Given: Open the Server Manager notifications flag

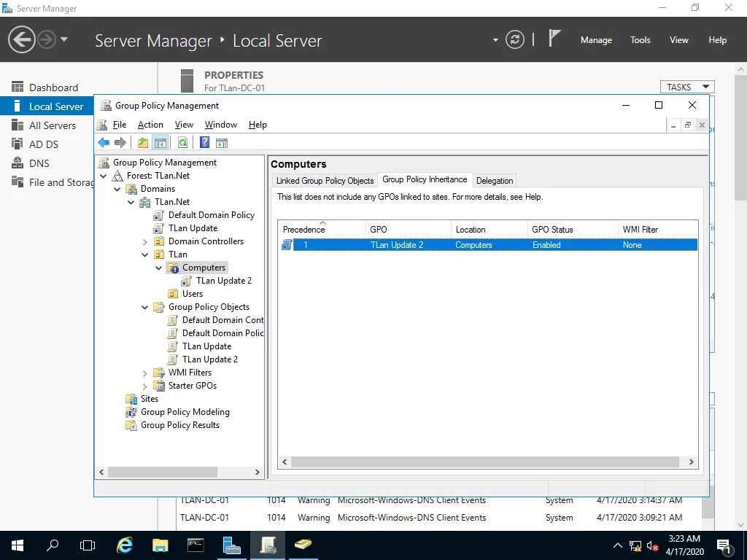Looking at the screenshot, I should click(554, 38).
